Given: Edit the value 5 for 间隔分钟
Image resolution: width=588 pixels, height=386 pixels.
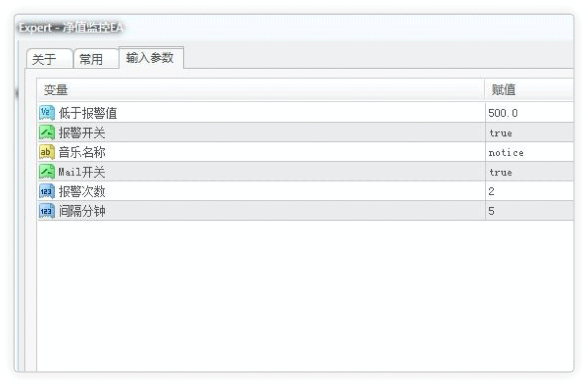Looking at the screenshot, I should click(x=529, y=211).
